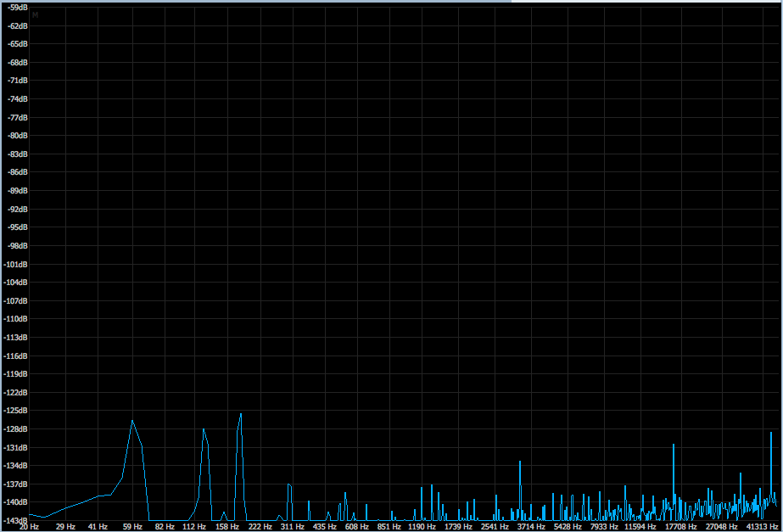Select the -89dB axis label
783x532 pixels.
(x=18, y=190)
